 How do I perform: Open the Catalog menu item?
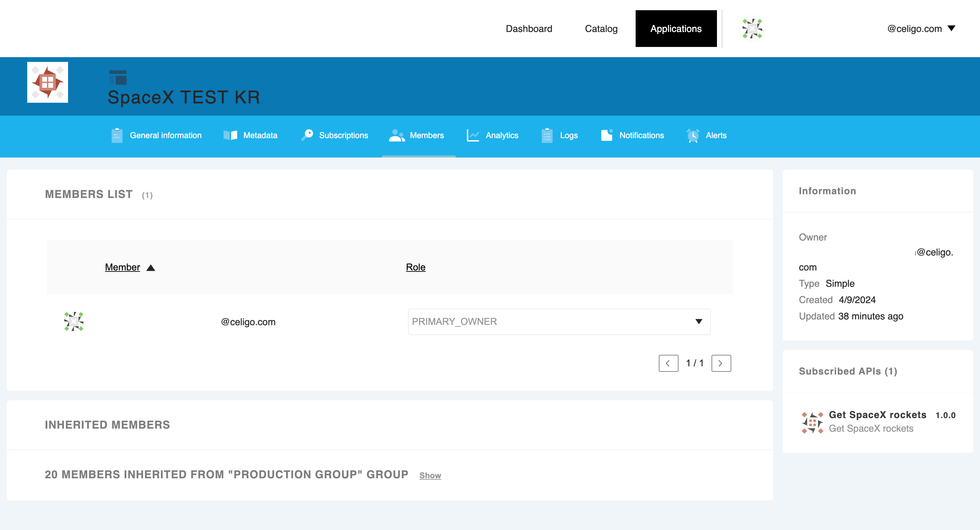pos(601,29)
